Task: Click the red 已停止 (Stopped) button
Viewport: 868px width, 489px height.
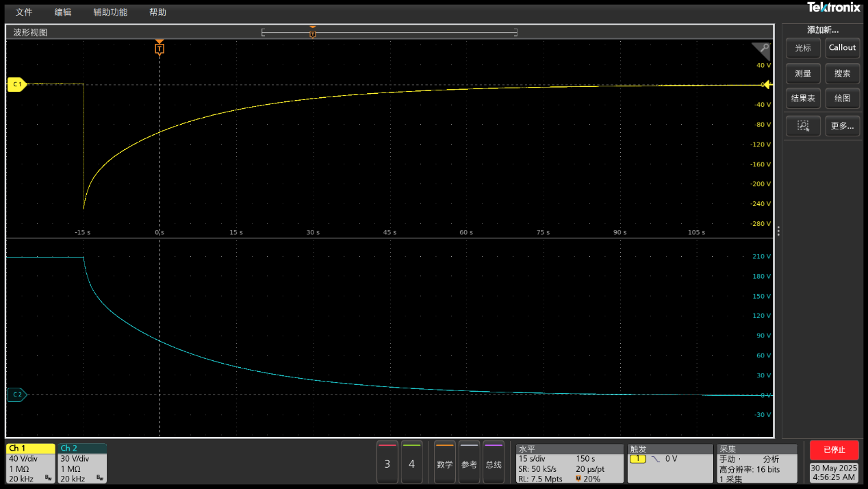Action: pyautogui.click(x=834, y=450)
